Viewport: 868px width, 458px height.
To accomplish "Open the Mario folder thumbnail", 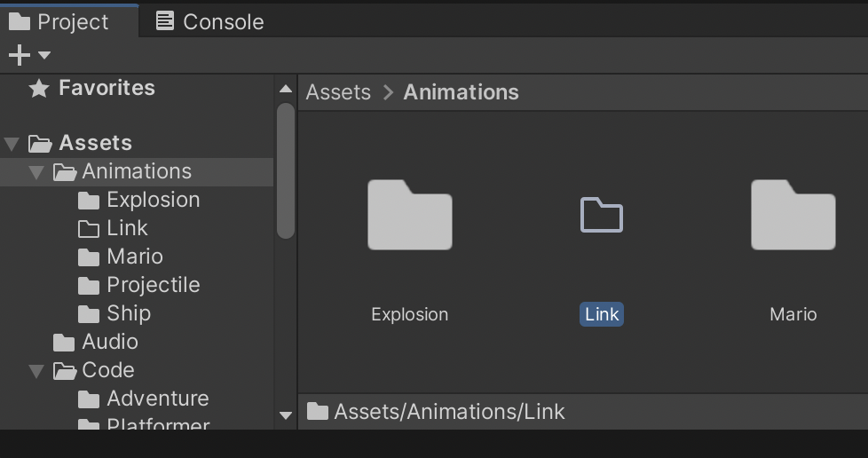I will pyautogui.click(x=793, y=215).
